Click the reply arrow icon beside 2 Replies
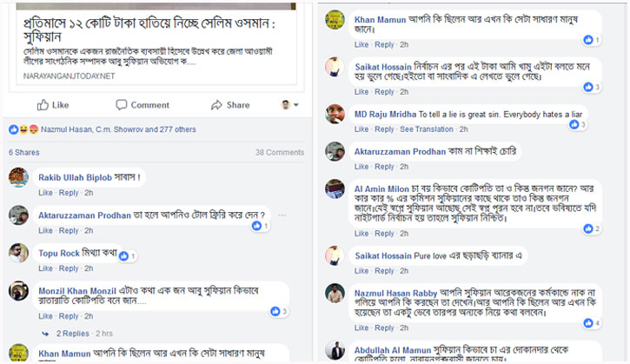Screen dimensions: 630x364 pyautogui.click(x=45, y=334)
